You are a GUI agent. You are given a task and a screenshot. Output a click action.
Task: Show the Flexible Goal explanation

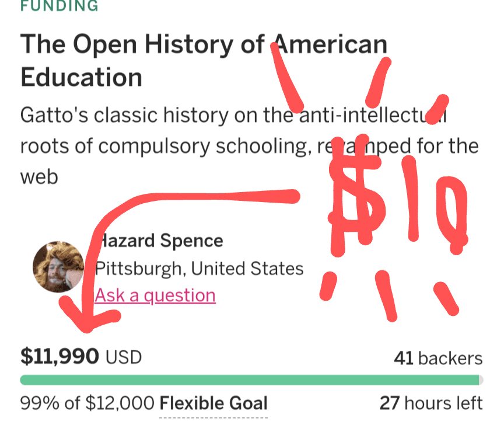pyautogui.click(x=213, y=403)
